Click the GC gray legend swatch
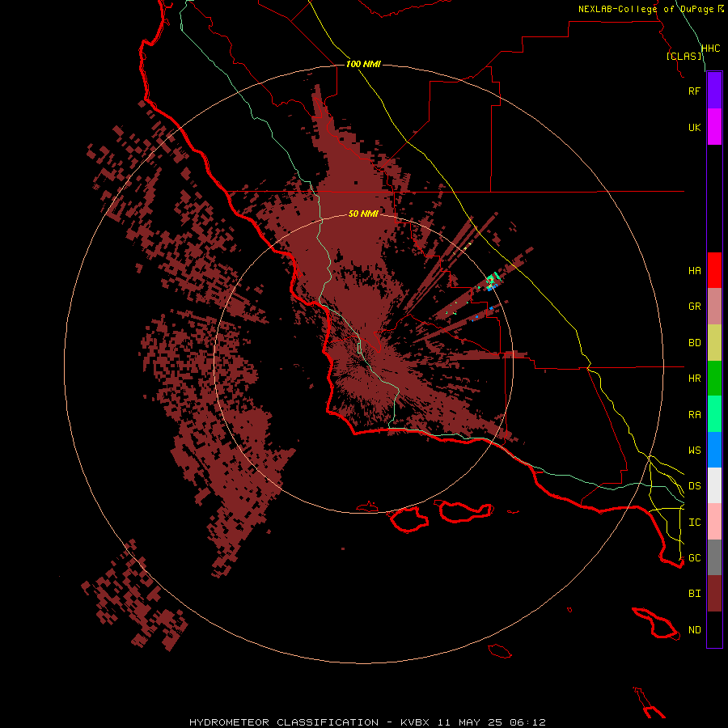Viewport: 728px width, 728px height. click(x=714, y=557)
